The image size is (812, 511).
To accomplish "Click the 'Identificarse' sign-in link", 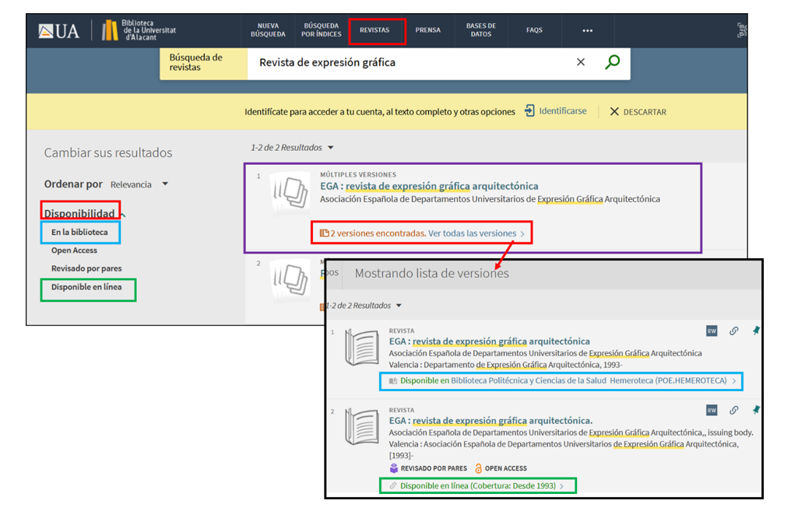I will coord(556,111).
